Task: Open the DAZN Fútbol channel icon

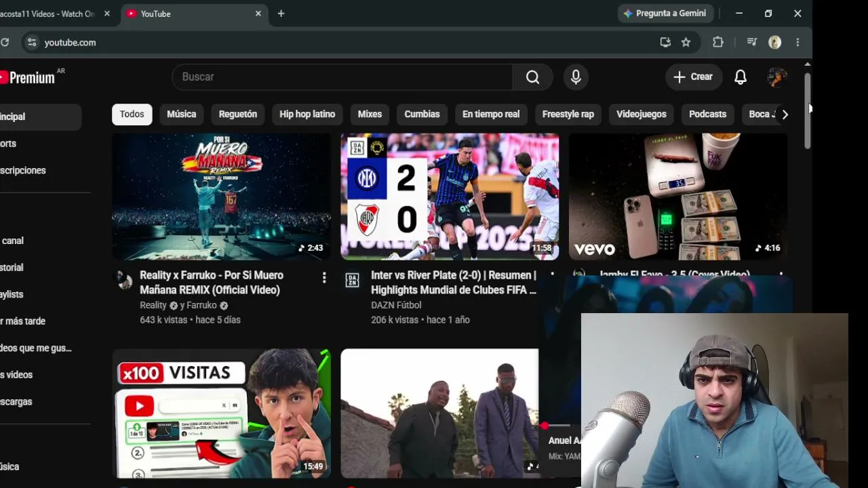Action: pyautogui.click(x=352, y=280)
